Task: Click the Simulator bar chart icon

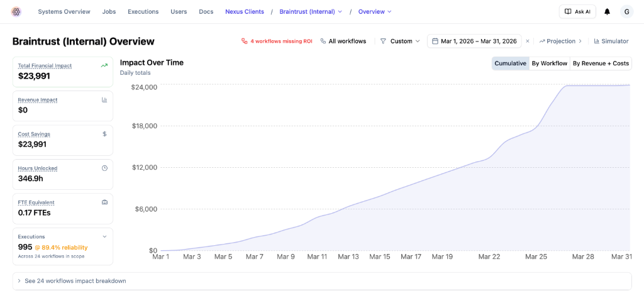Action: [x=596, y=41]
